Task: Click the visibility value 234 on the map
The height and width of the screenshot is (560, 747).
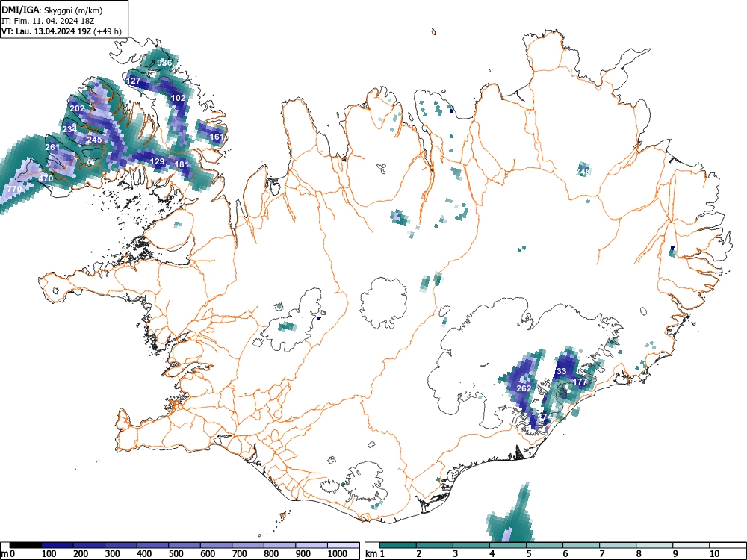Action: (x=69, y=129)
